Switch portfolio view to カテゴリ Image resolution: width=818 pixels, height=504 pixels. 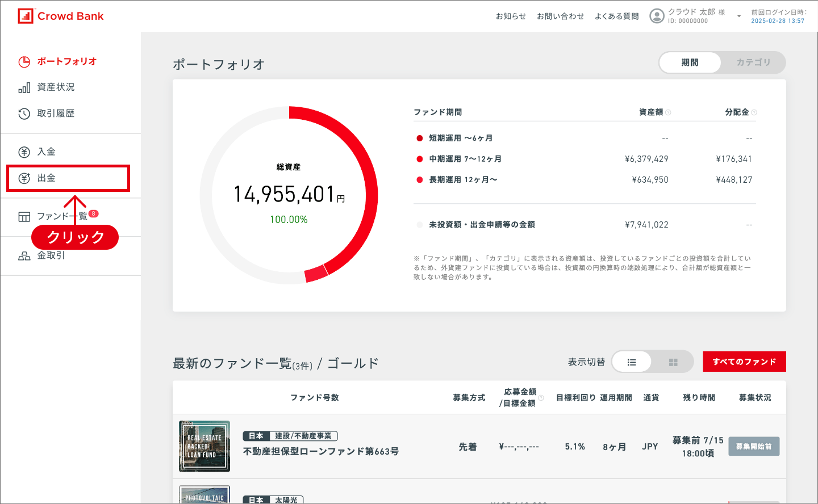coord(753,62)
